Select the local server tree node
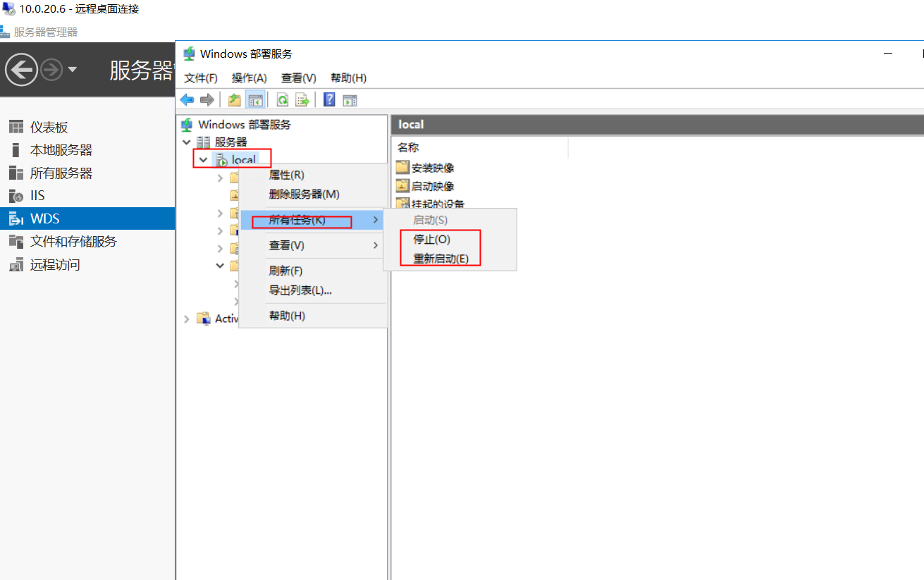The width and height of the screenshot is (924, 580). click(x=243, y=160)
